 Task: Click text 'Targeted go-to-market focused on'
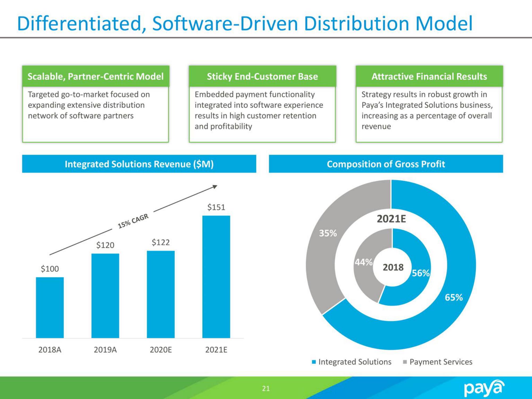(89, 94)
